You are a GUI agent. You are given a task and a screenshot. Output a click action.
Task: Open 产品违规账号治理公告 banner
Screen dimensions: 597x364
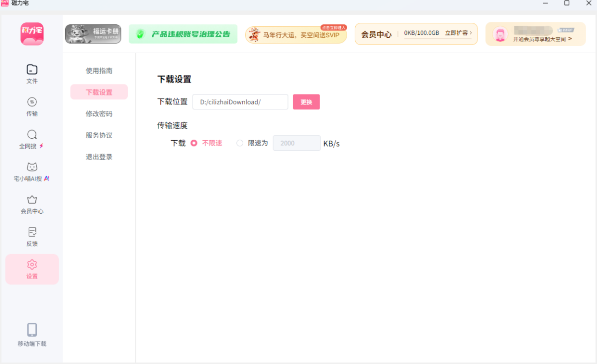click(183, 34)
